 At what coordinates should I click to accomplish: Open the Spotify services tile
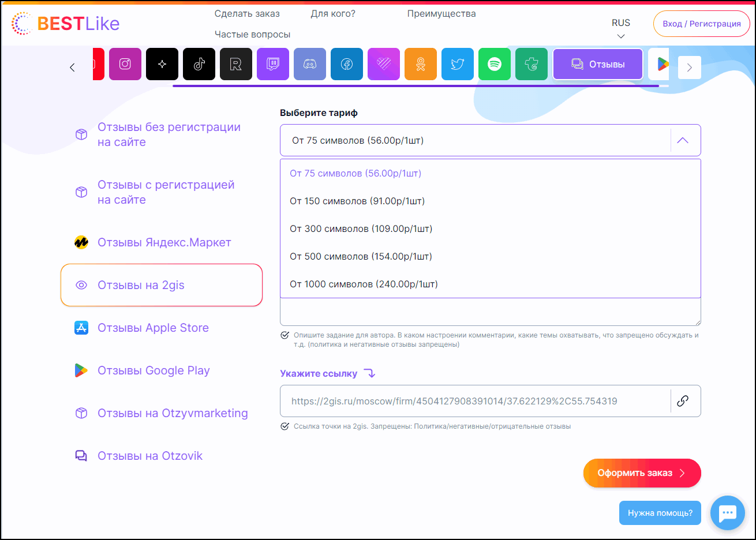pos(495,64)
